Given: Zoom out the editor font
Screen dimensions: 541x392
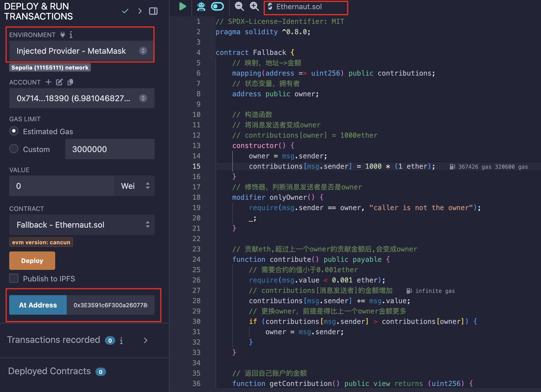Looking at the screenshot, I should 239,6.
